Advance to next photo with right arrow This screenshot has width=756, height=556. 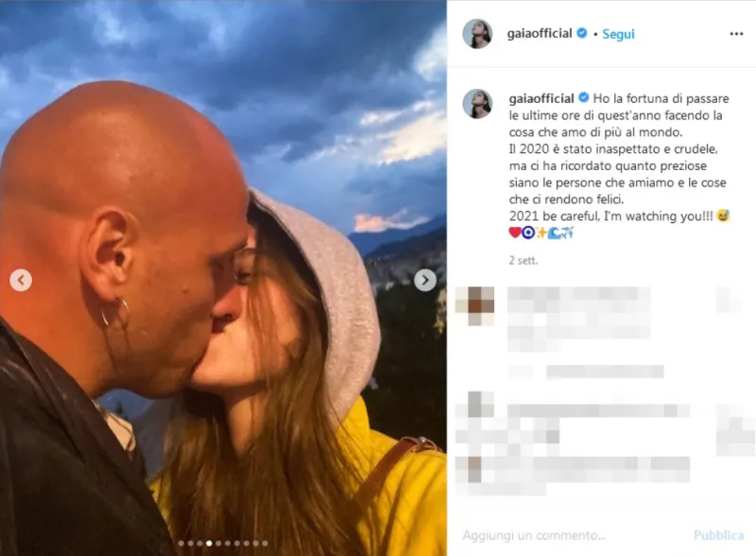(x=424, y=280)
